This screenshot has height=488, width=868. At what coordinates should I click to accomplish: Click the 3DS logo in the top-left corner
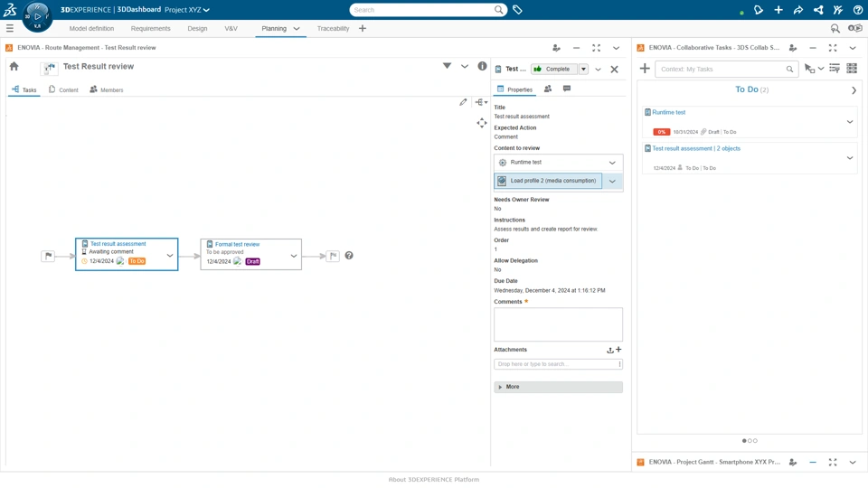(10, 9)
